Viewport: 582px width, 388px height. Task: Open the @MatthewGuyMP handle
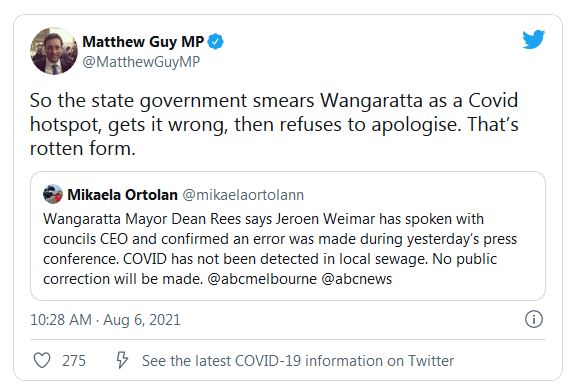pos(141,62)
